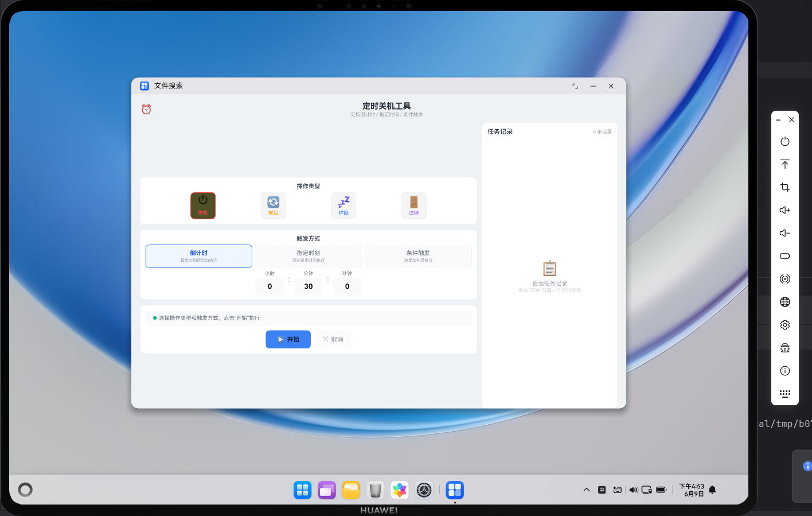This screenshot has height=516, width=812.
Task: Click the 定时关机工具 title text
Action: click(387, 106)
